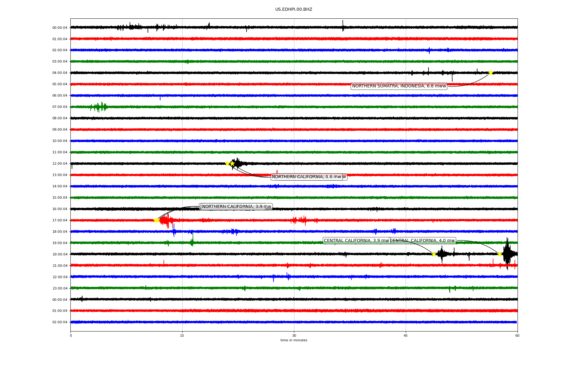Click the large black waveform burst near minute 58
This screenshot has width=588, height=368.
[x=507, y=254]
